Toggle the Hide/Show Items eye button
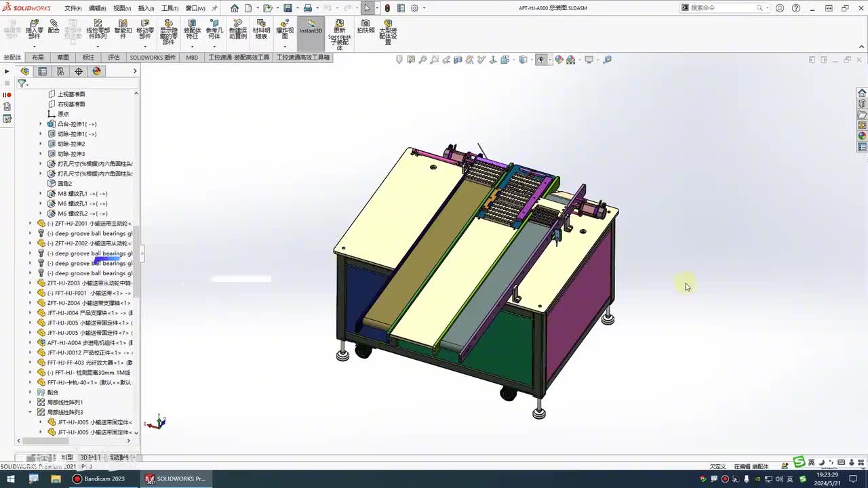Viewport: 868px width, 488px height. pyautogui.click(x=540, y=60)
